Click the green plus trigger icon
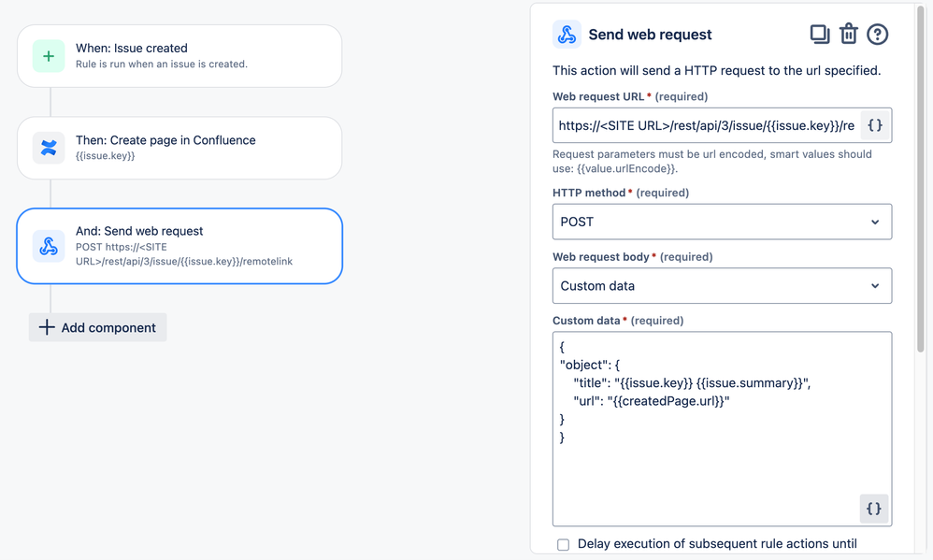 (x=49, y=56)
